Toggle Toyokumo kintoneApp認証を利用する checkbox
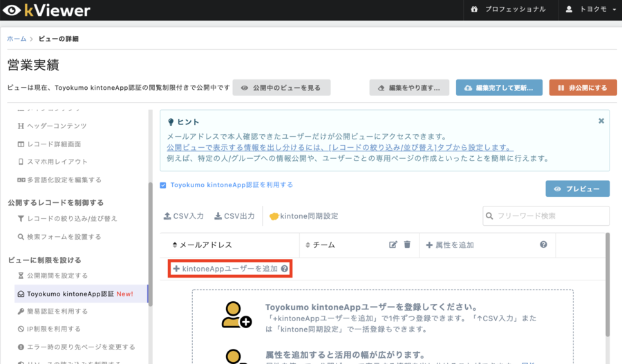622x364 pixels. pos(162,185)
